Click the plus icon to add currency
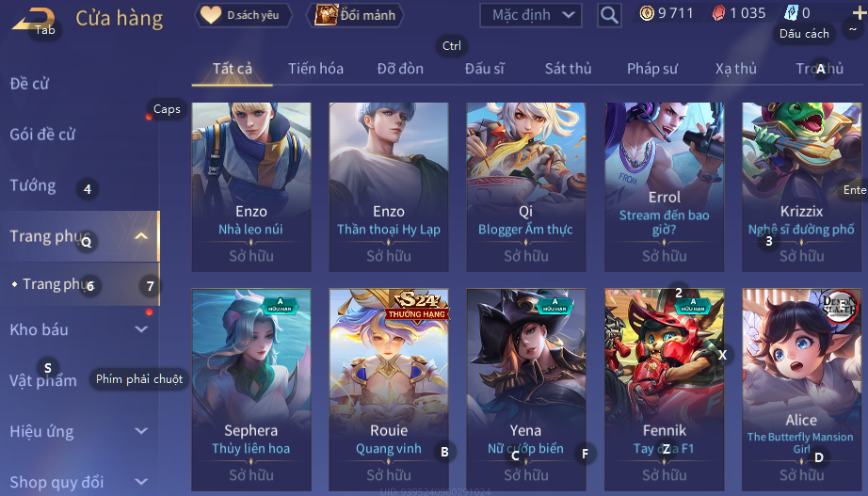Viewport: 868px width, 496px height. pos(860,13)
